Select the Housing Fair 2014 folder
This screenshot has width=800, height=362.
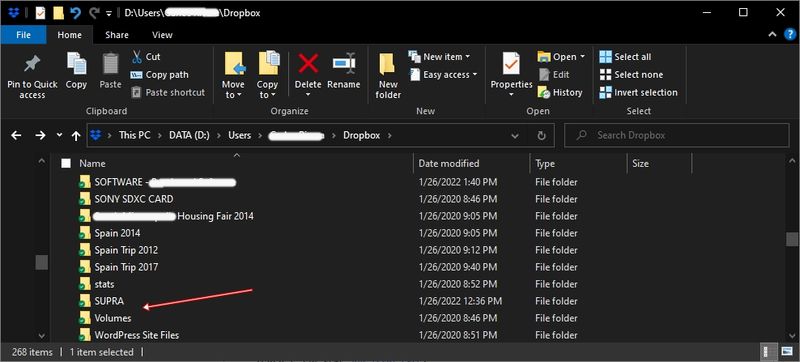(x=215, y=216)
